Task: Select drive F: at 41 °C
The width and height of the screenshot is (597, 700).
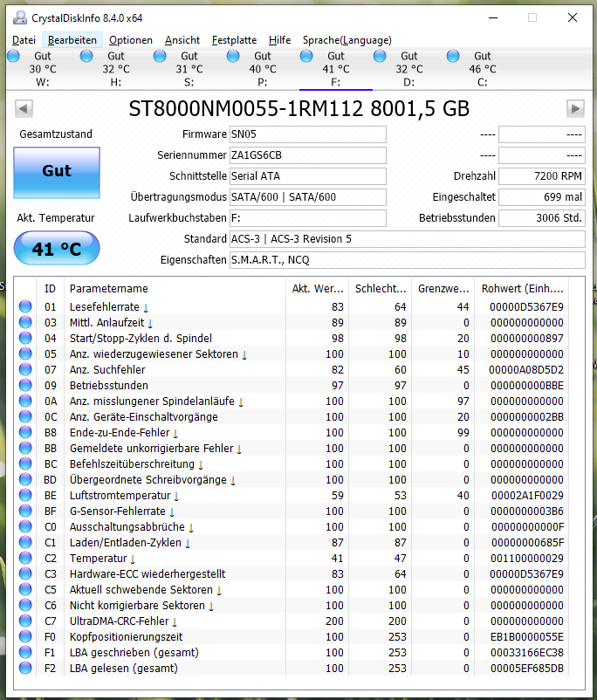Action: tap(336, 69)
